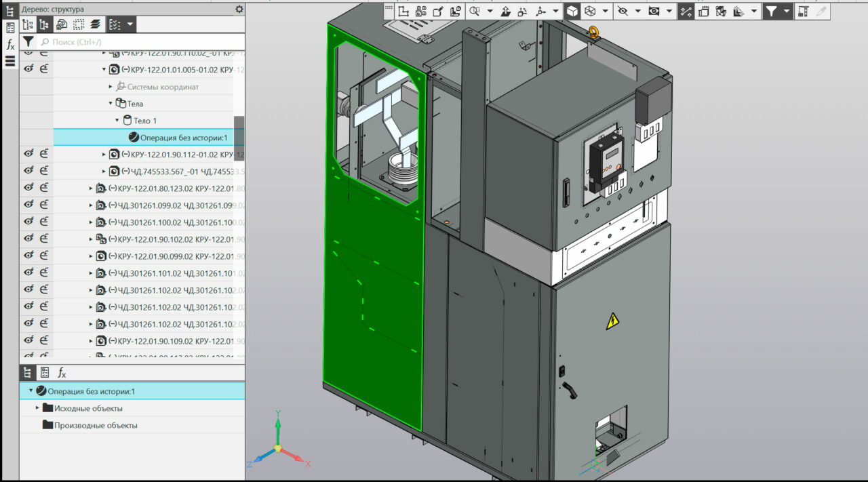Image resolution: width=868 pixels, height=482 pixels.
Task: Select the wireframe cube display mode
Action: [x=590, y=11]
